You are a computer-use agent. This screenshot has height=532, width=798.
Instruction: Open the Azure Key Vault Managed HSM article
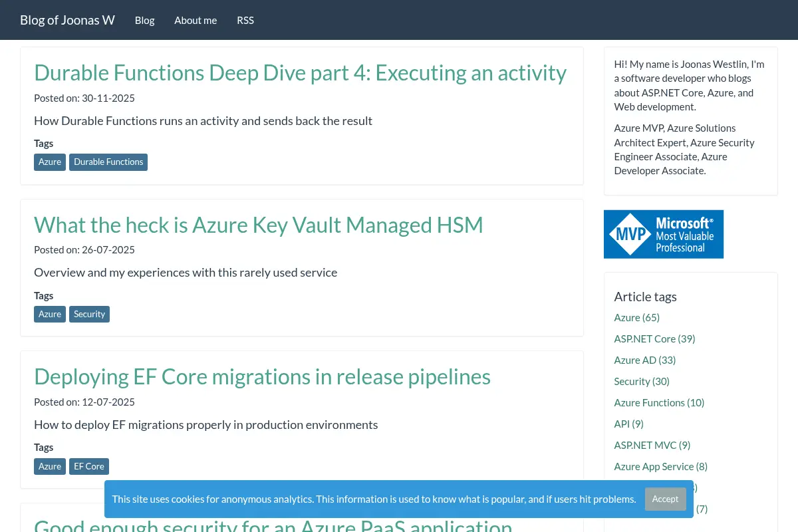(x=258, y=225)
